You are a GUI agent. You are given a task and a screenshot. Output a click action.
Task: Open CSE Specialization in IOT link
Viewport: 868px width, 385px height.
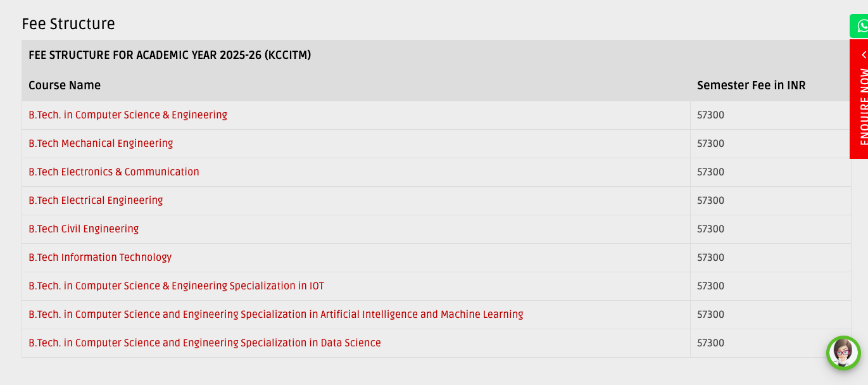pyautogui.click(x=176, y=286)
